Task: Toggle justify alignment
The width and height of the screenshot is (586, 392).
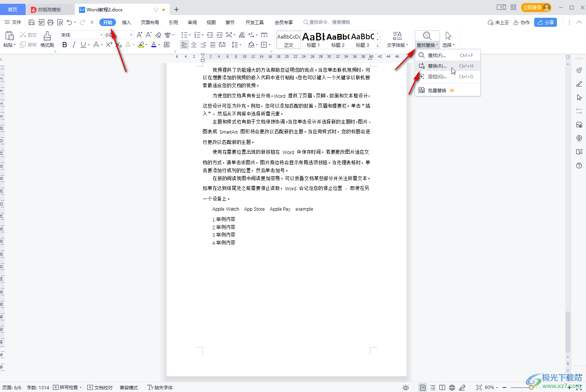Action: (213, 45)
